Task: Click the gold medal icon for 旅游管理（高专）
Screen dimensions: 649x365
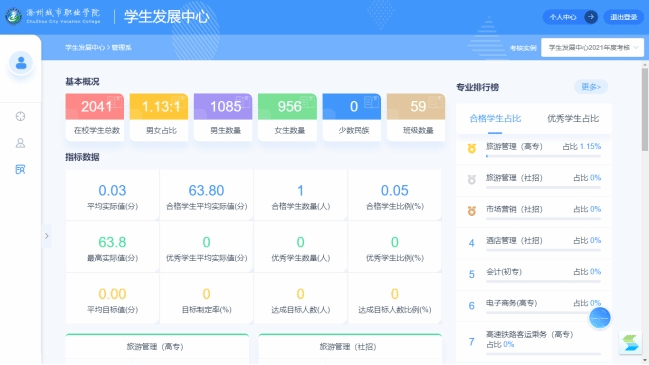Action: (471, 148)
